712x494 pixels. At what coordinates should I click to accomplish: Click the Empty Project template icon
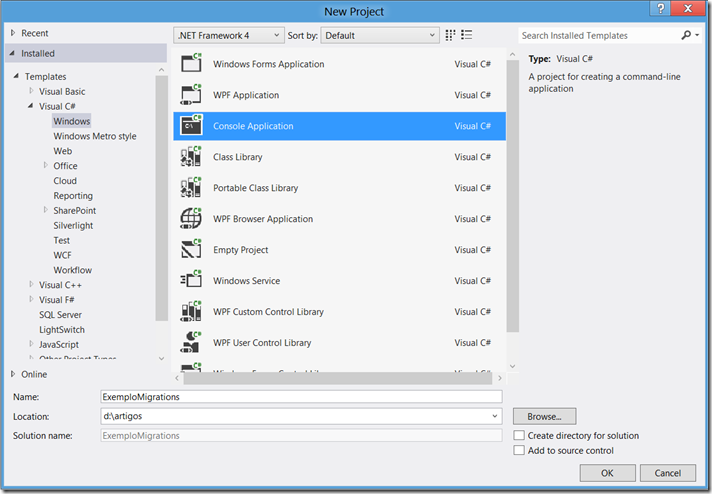pos(191,249)
